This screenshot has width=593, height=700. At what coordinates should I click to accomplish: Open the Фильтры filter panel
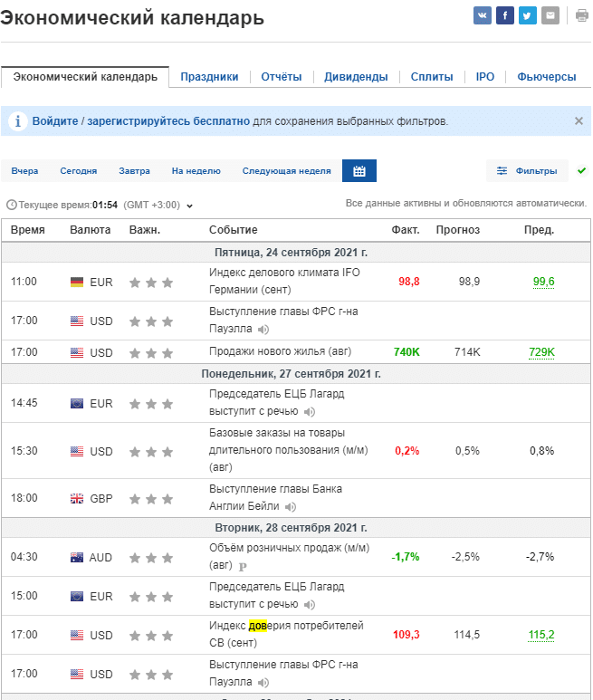pos(527,170)
